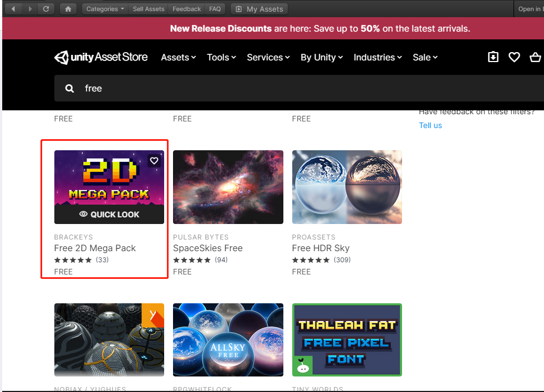Expand the Industries navigation menu
Screen dimensions: 544x392
coord(378,57)
